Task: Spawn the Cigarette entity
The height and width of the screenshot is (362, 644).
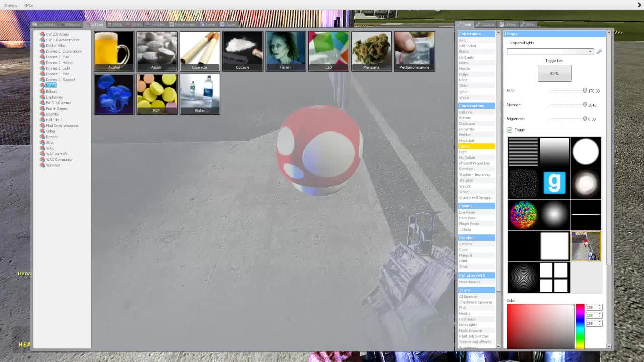Action: tap(200, 51)
